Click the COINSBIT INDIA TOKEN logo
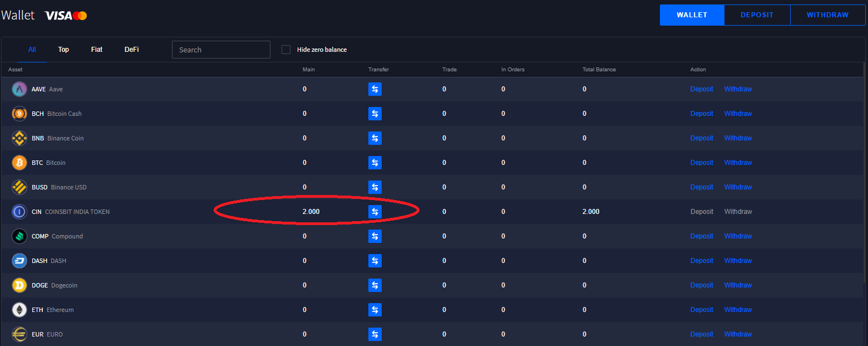 [19, 212]
